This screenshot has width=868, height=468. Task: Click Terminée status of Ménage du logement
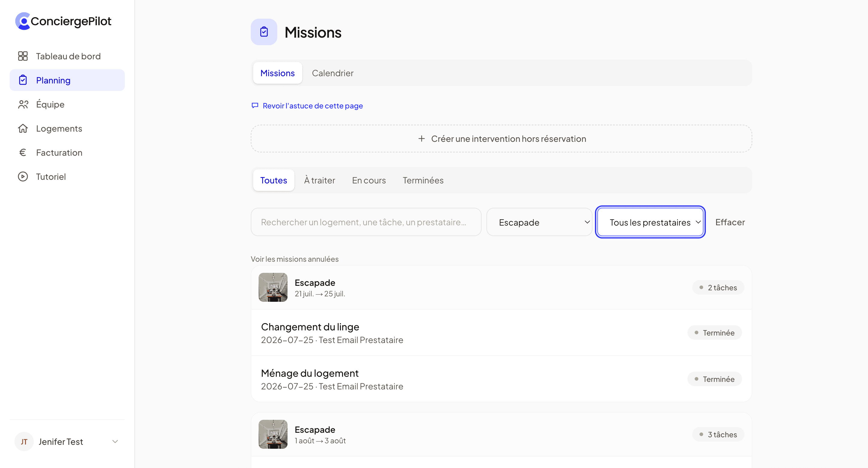click(x=714, y=379)
